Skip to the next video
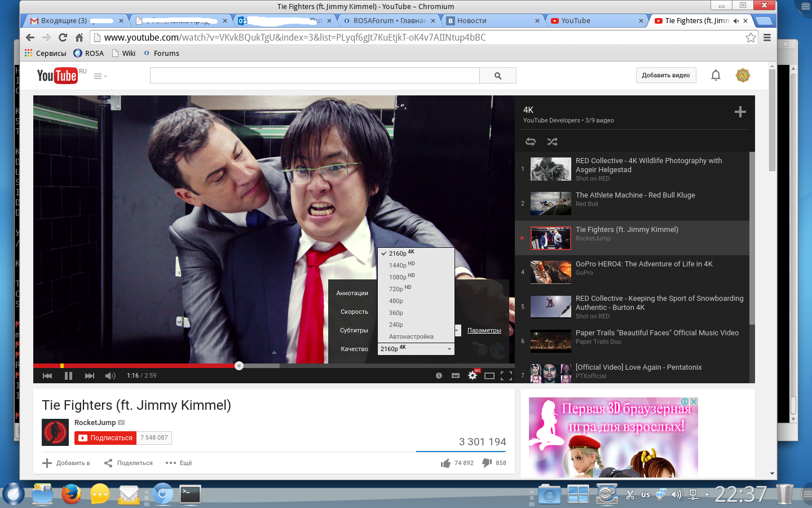The image size is (812, 508). tap(90, 376)
